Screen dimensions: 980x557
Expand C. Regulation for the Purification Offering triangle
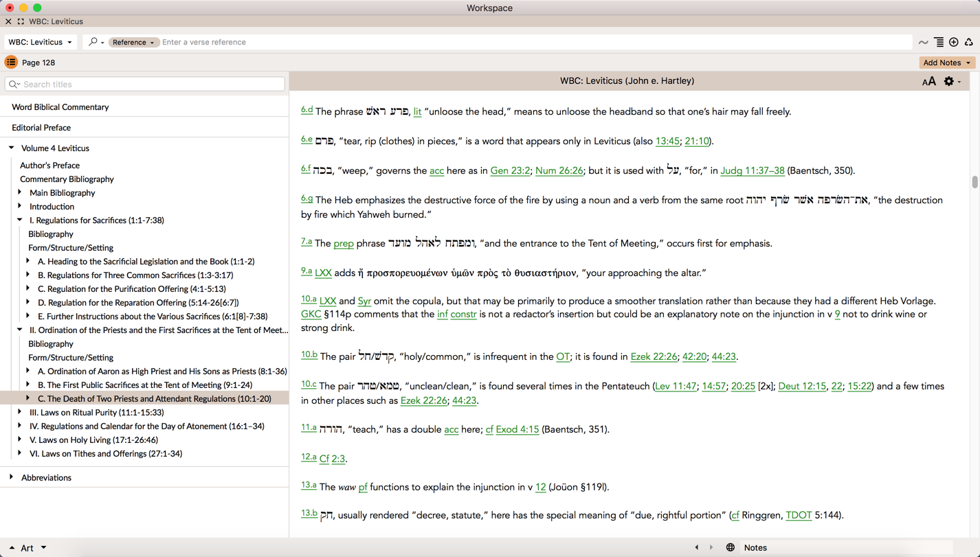28,288
